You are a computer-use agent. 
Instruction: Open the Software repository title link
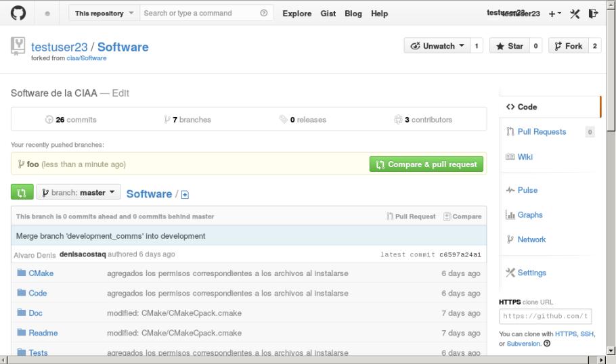123,47
